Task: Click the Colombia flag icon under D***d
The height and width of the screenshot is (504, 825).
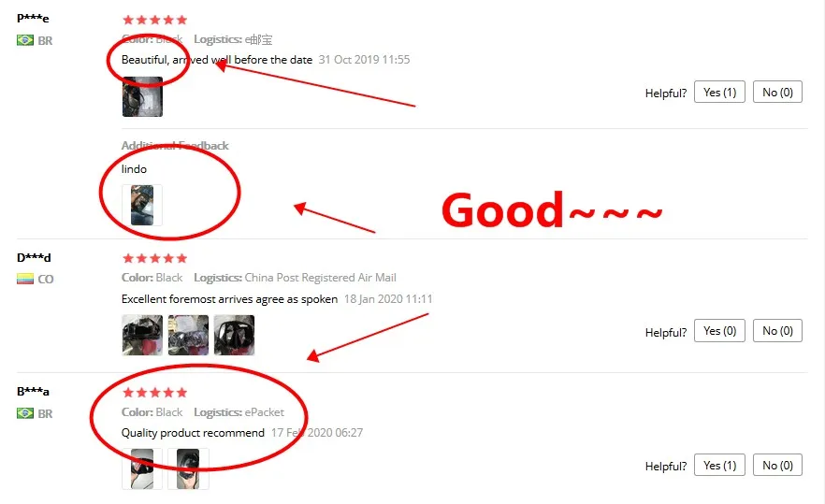Action: (24, 279)
